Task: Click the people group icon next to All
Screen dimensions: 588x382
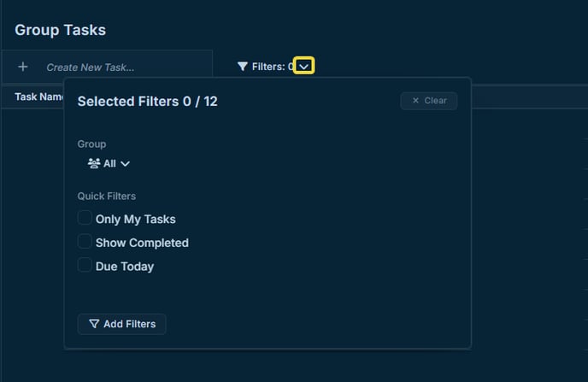Action: click(94, 163)
